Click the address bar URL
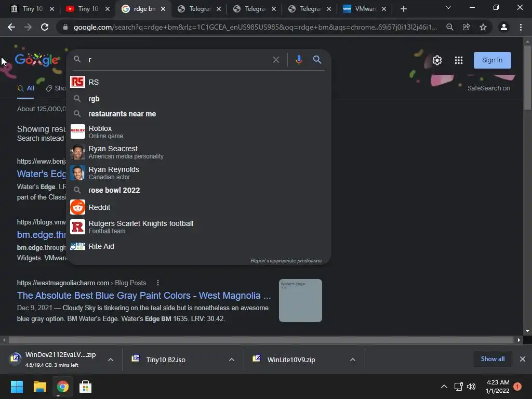 click(x=255, y=27)
